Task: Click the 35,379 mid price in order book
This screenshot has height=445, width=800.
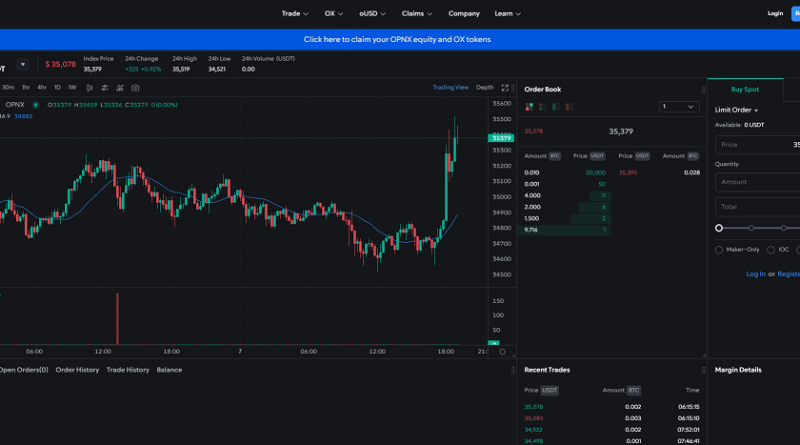Action: [621, 132]
